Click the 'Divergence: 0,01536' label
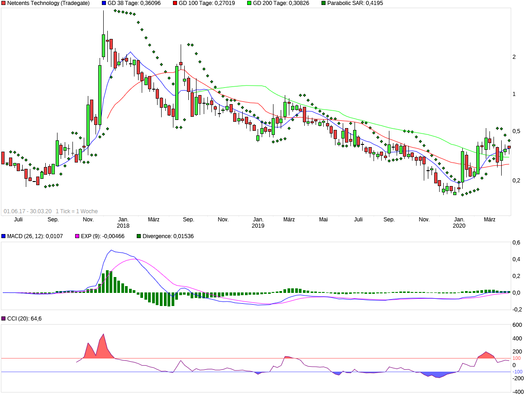The width and height of the screenshot is (532, 397). [x=168, y=236]
